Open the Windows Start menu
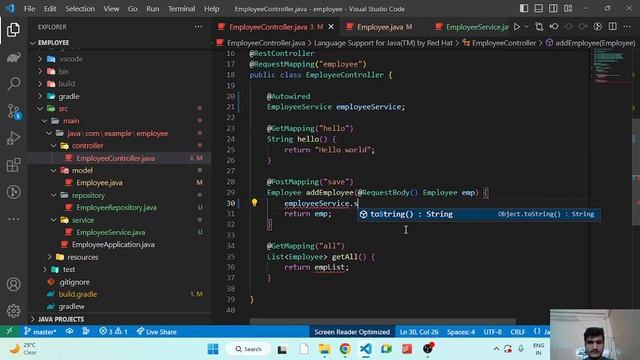The image size is (640, 360). (213, 349)
